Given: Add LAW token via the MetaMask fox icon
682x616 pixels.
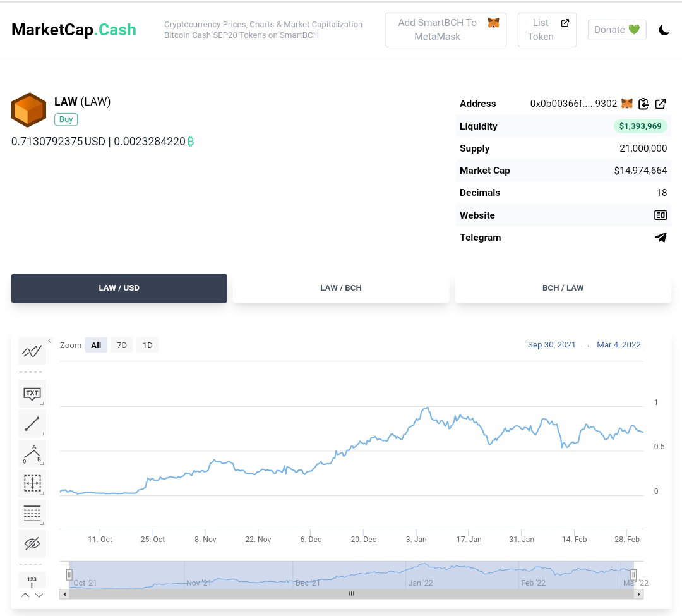Looking at the screenshot, I should click(627, 104).
